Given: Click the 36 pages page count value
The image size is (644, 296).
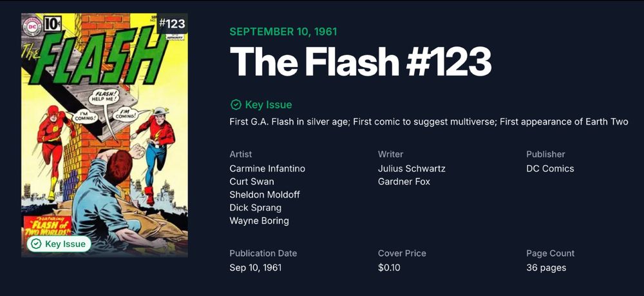Looking at the screenshot, I should click(x=546, y=268).
